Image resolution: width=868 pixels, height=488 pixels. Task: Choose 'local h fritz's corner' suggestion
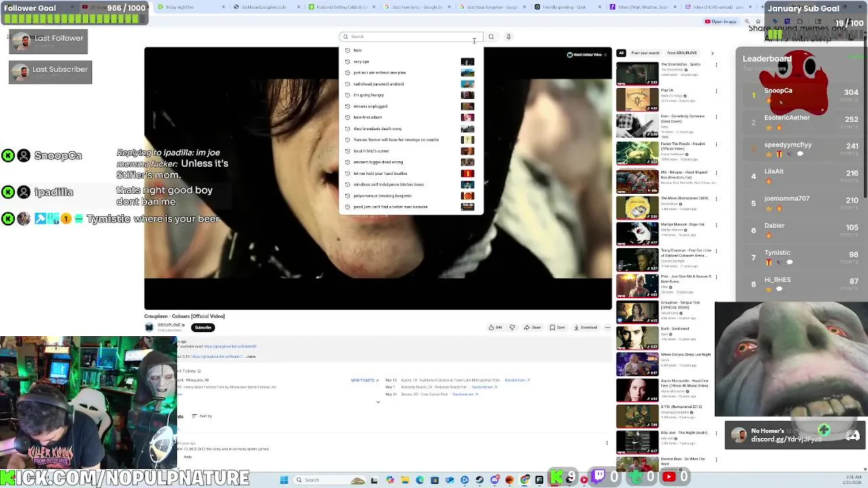(410, 151)
